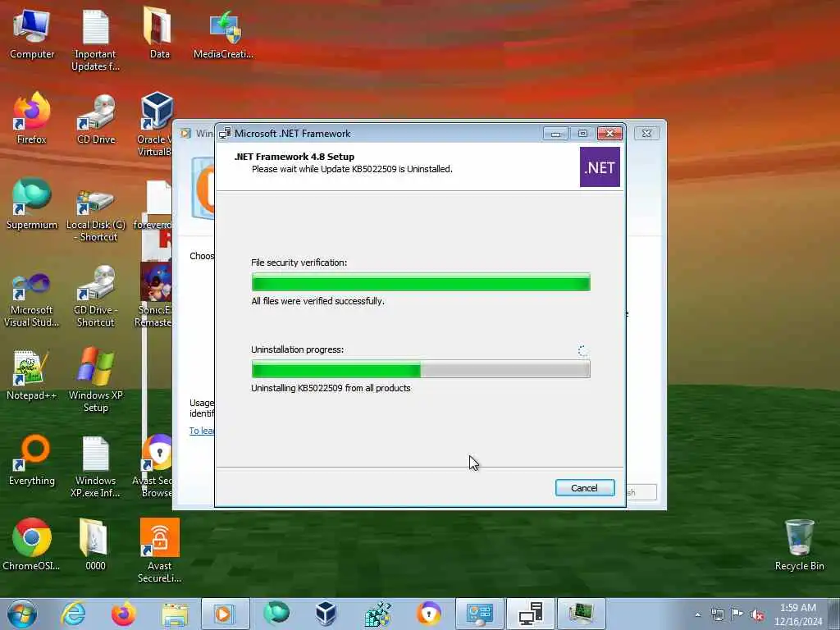
Task: Open the Windows Start menu orb
Action: (22, 614)
